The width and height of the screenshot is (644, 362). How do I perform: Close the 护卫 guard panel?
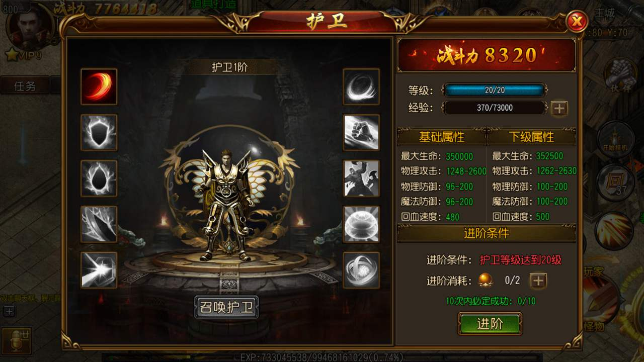[x=577, y=21]
